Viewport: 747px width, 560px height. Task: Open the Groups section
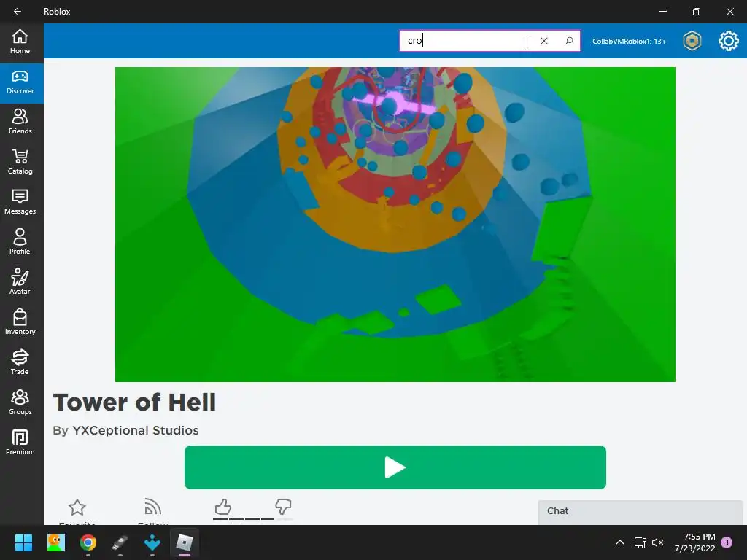click(x=20, y=402)
